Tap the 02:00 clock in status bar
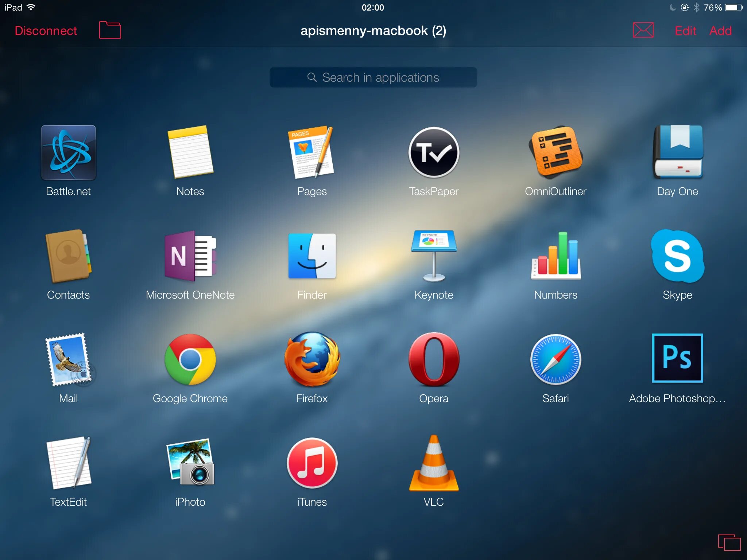This screenshot has width=747, height=560. click(x=373, y=7)
